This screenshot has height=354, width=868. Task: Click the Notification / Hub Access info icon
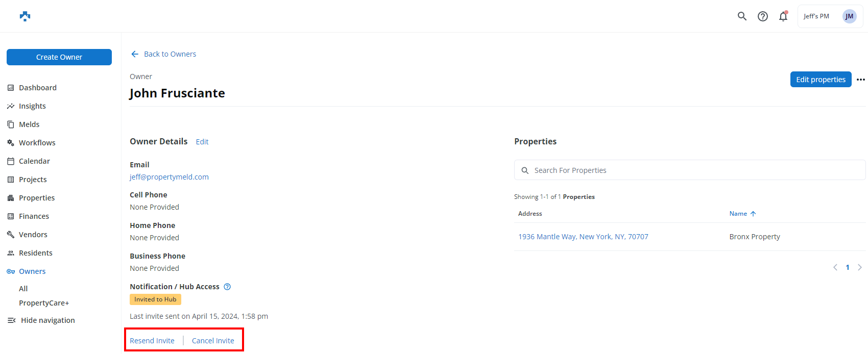[x=227, y=287]
